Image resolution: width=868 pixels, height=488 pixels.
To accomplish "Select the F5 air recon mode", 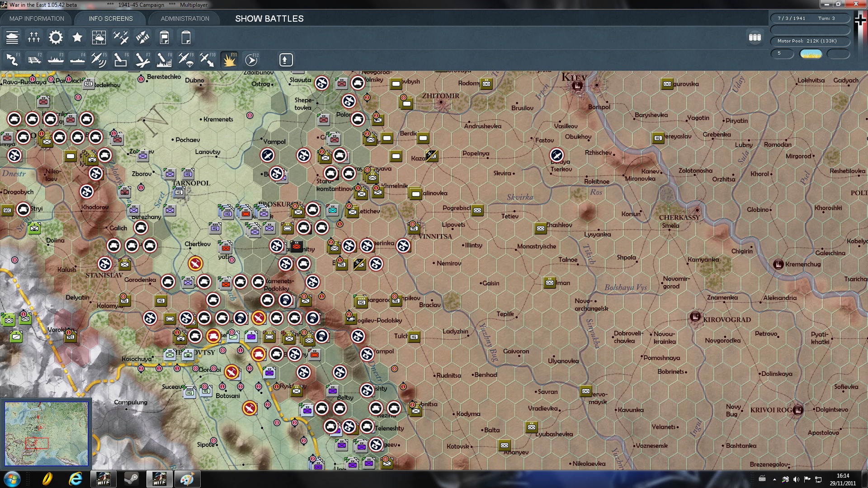I will (99, 60).
